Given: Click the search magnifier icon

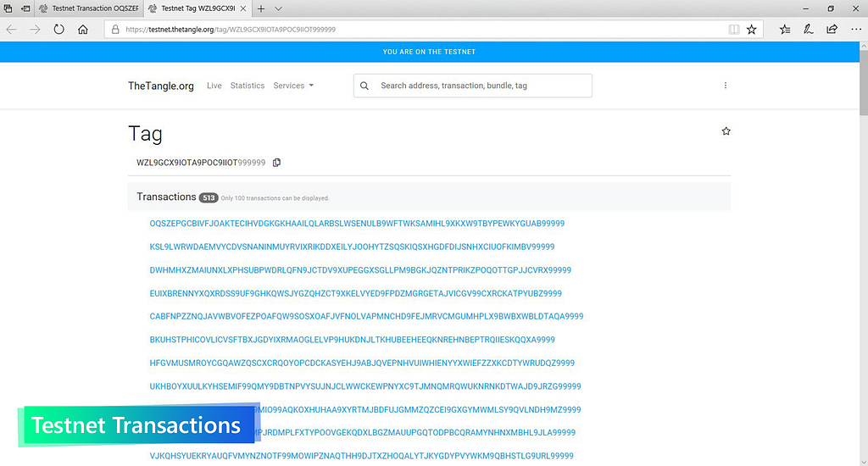Looking at the screenshot, I should tap(364, 86).
